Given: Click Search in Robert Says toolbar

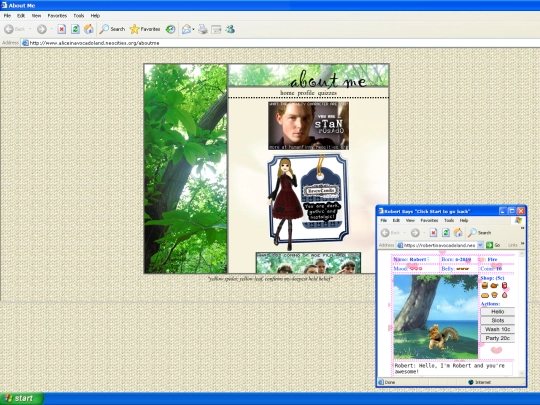Looking at the screenshot, I should 479,233.
